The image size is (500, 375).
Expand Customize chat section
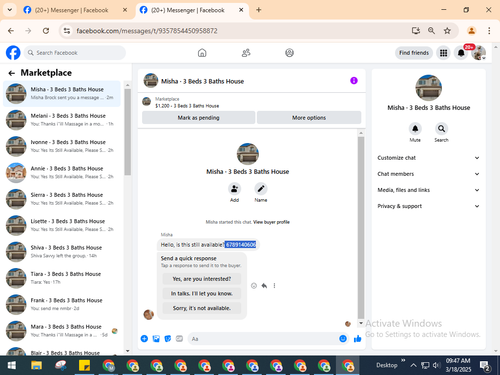(428, 158)
